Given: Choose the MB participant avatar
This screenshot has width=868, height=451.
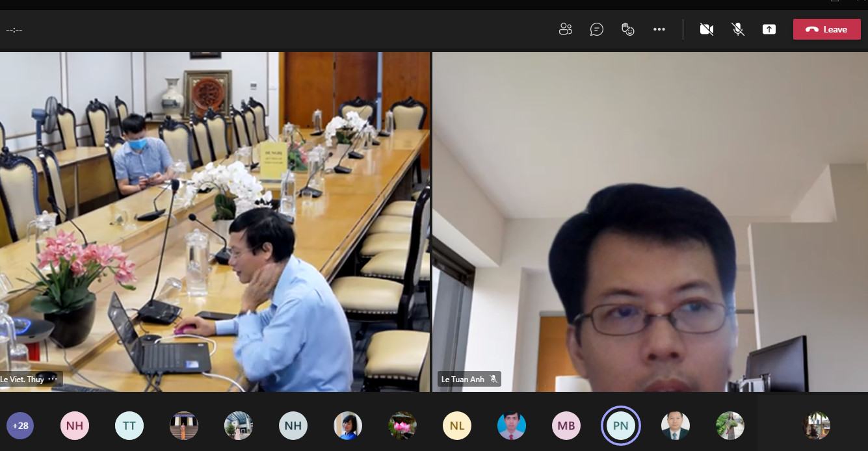Looking at the screenshot, I should click(x=566, y=426).
